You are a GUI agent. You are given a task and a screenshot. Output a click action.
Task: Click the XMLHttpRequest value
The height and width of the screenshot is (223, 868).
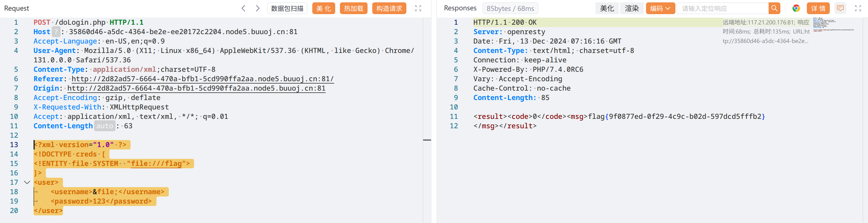point(139,107)
